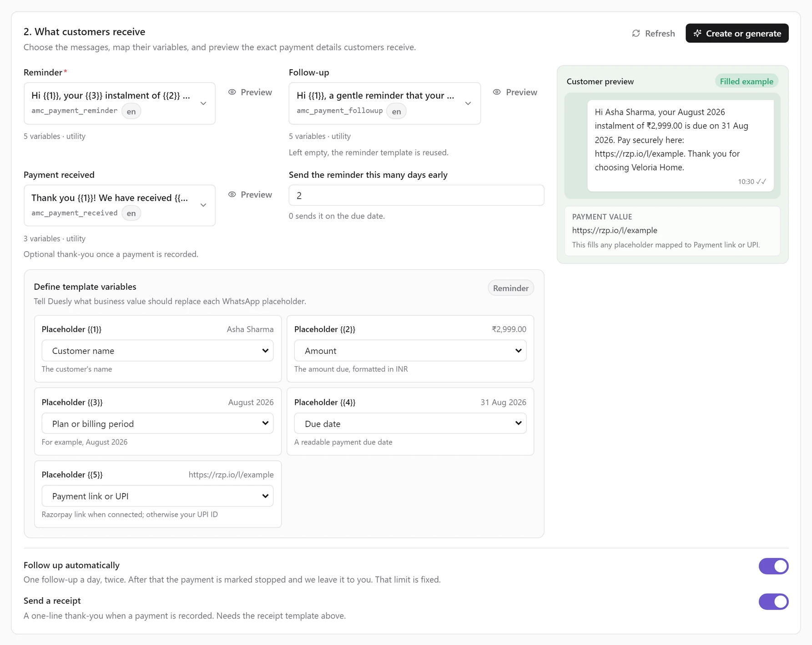Screen dimensions: 812x645
Task: Click 'Razorpay link when connected; otherwise your UPI ID'
Action: pos(130,514)
